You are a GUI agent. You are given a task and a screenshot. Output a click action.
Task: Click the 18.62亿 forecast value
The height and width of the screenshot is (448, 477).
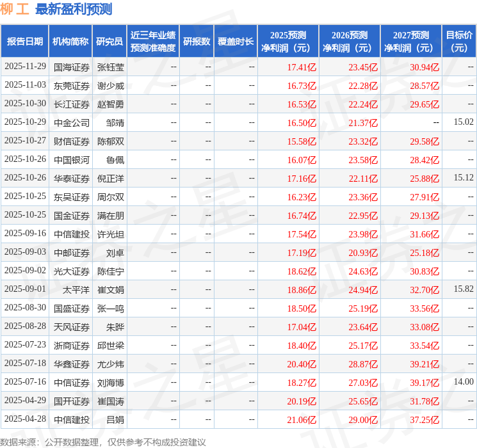pos(302,271)
